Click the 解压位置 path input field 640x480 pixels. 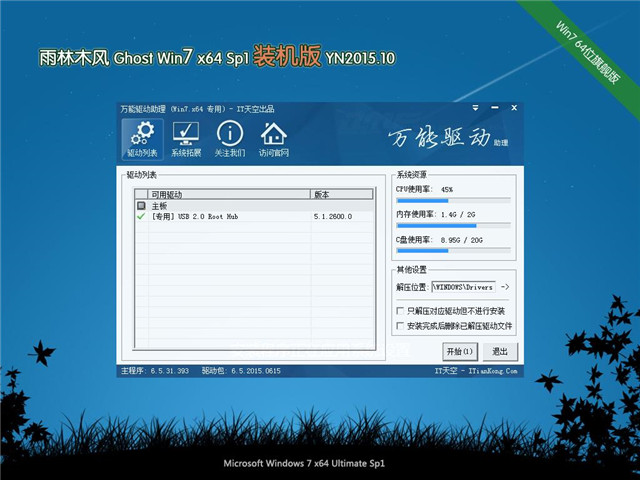[464, 287]
